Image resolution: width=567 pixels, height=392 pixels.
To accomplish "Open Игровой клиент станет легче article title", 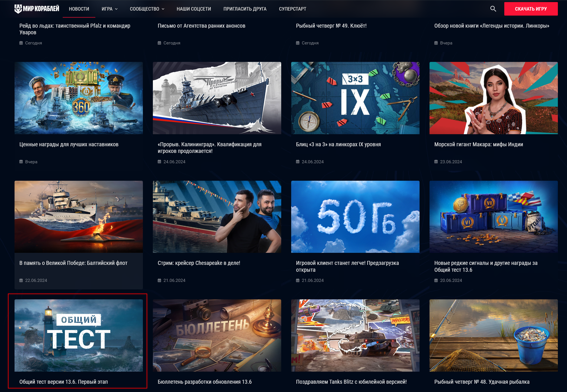I will (x=347, y=266).
